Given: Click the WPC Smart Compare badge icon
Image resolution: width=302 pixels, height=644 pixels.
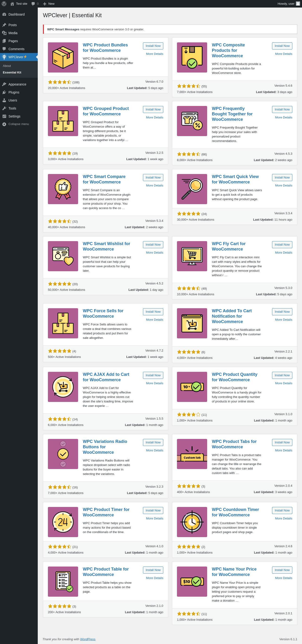Looking at the screenshot, I should point(63,189).
